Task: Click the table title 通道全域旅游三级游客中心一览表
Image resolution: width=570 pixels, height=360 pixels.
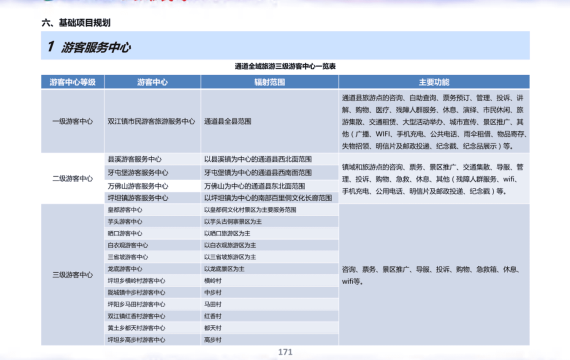Action: pos(285,66)
